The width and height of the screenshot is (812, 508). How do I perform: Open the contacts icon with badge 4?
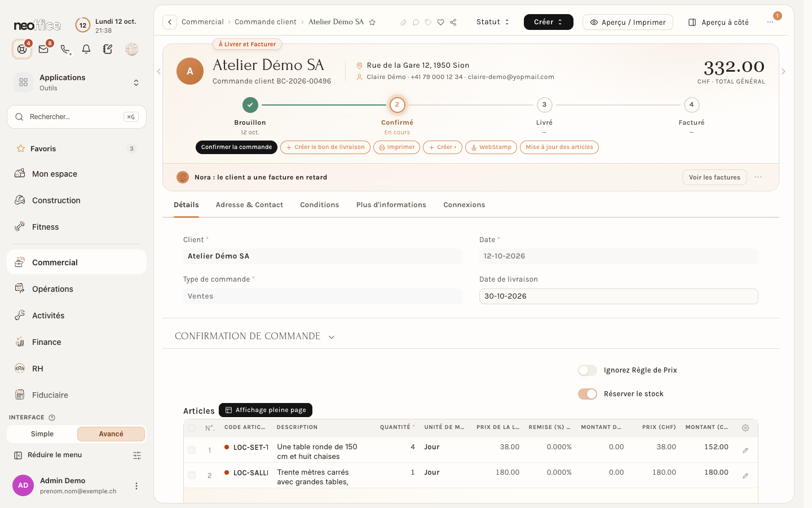click(x=22, y=50)
